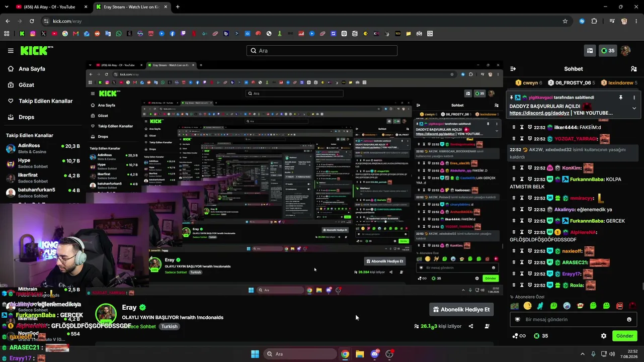Open pinned message three-dot options
The width and height of the screenshot is (644, 362).
click(634, 98)
